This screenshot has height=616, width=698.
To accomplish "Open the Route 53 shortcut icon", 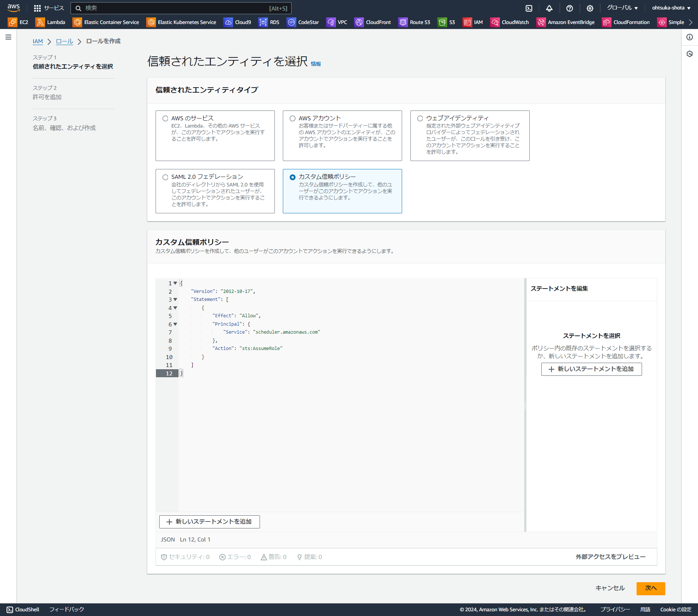I will pos(403,22).
